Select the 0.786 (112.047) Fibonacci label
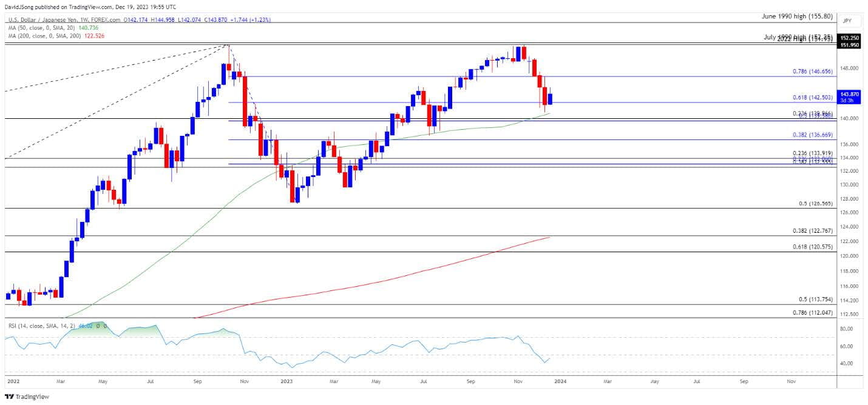The width and height of the screenshot is (868, 405). point(813,313)
